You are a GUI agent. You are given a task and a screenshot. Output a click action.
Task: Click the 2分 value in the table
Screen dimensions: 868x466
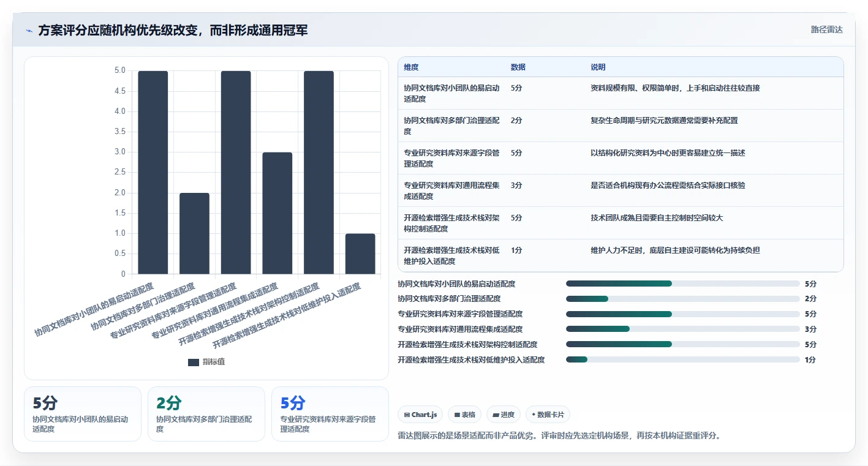pos(516,121)
